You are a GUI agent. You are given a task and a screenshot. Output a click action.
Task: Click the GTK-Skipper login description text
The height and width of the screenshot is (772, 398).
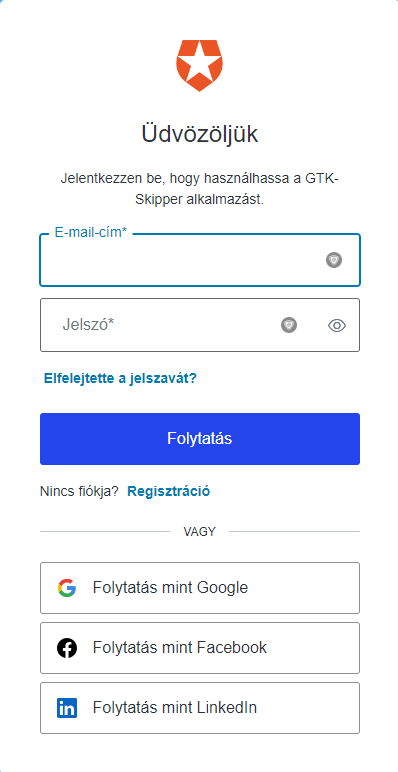(x=199, y=189)
